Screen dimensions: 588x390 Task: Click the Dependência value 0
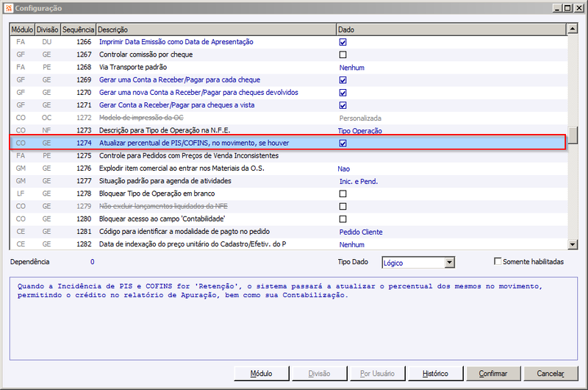pyautogui.click(x=93, y=262)
